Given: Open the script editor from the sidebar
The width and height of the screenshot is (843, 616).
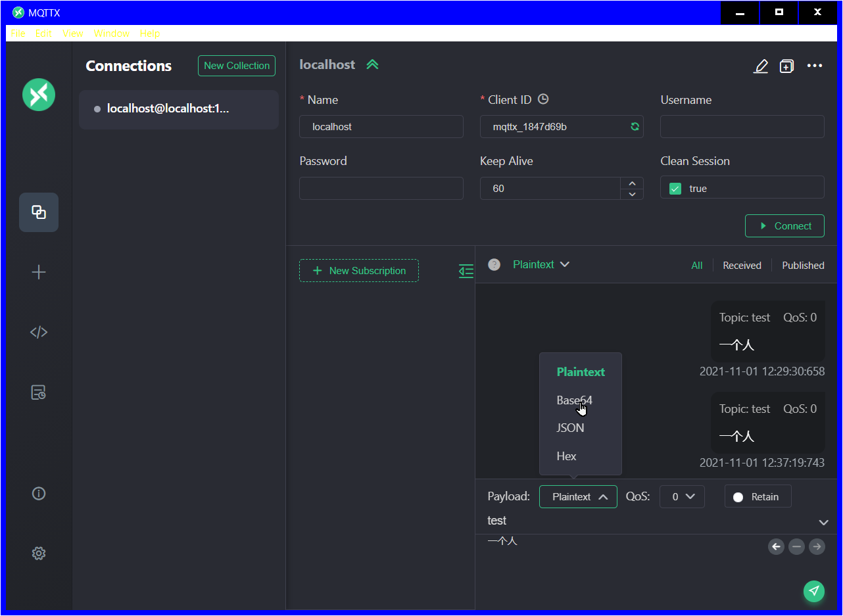Looking at the screenshot, I should coord(38,332).
